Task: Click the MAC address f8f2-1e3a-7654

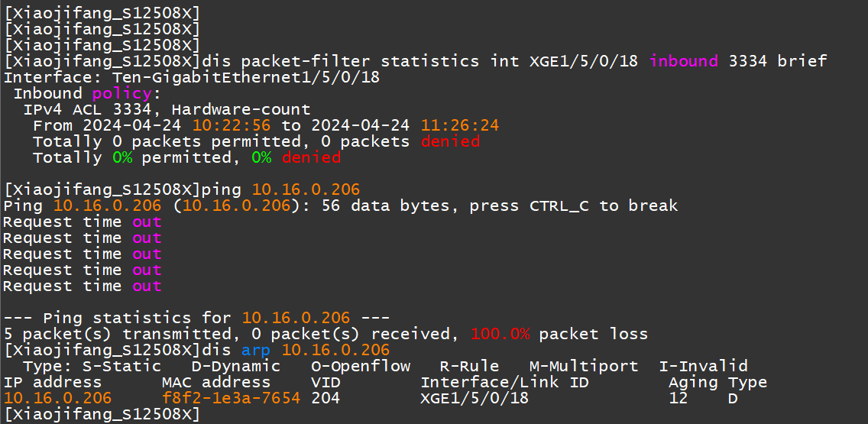Action: [231, 398]
